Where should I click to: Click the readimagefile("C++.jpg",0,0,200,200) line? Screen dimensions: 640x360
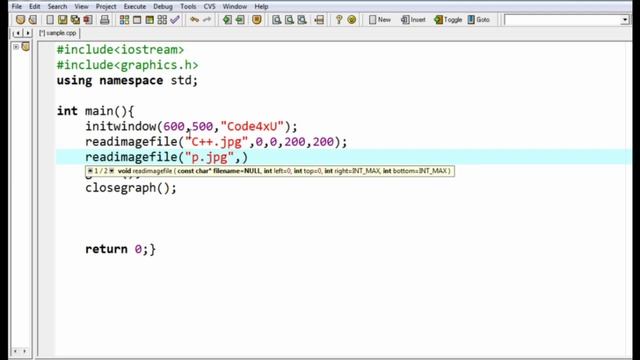(x=216, y=142)
